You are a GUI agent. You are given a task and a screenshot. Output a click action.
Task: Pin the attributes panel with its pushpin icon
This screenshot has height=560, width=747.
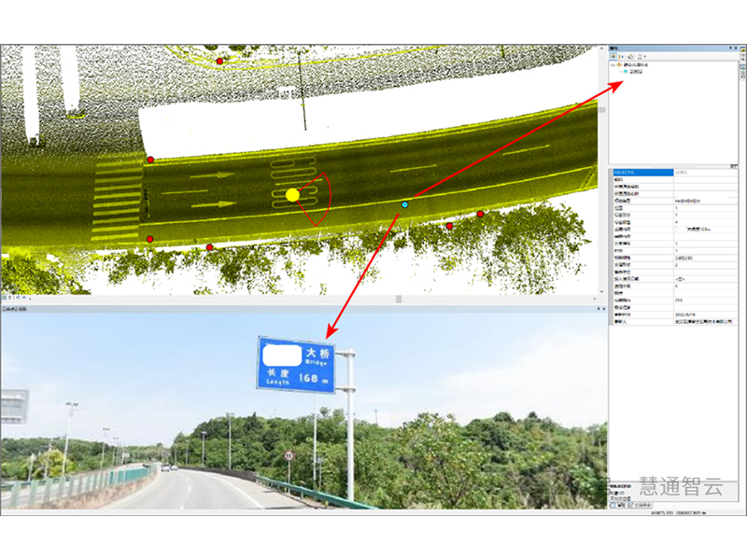(x=731, y=49)
